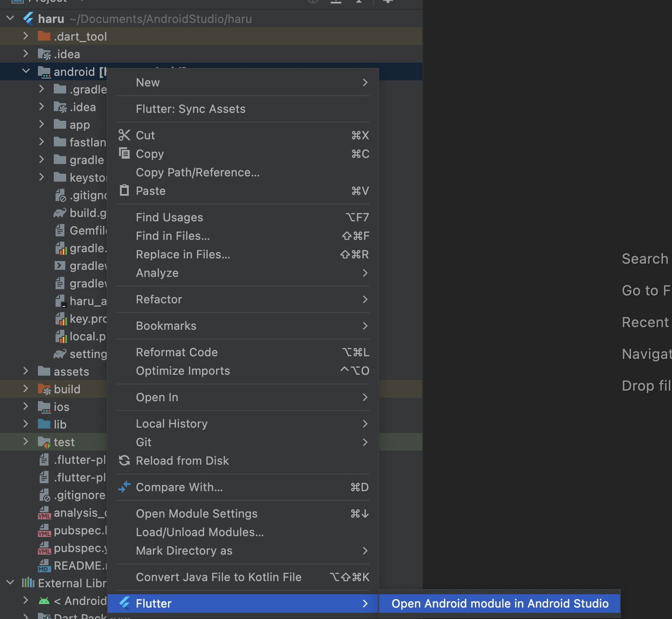Image resolution: width=672 pixels, height=619 pixels.
Task: Click the External Libraries bar-chart icon
Action: (28, 583)
